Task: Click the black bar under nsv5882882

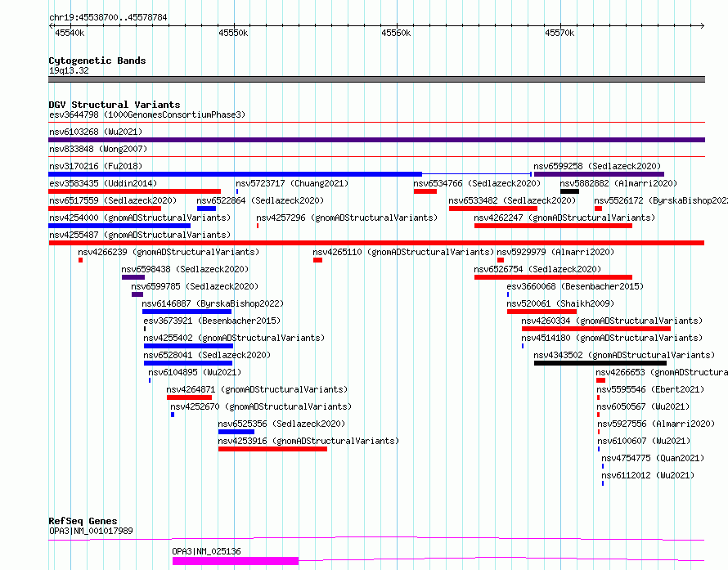Action: click(x=569, y=191)
